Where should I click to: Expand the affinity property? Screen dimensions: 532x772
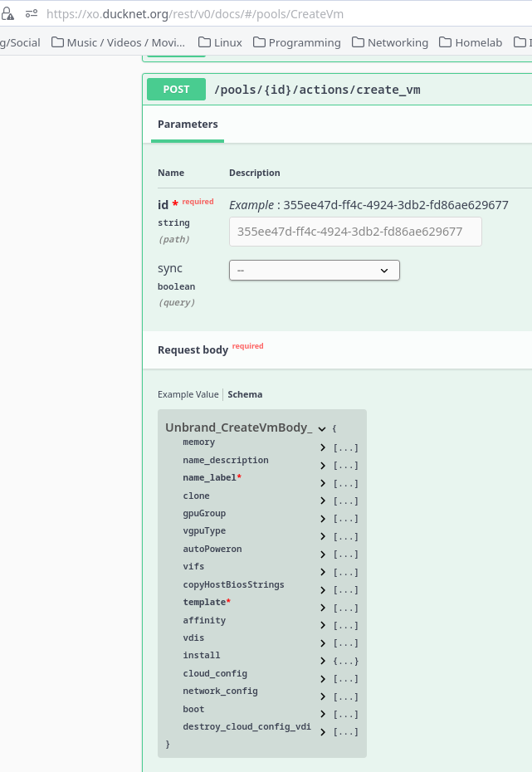coord(323,625)
